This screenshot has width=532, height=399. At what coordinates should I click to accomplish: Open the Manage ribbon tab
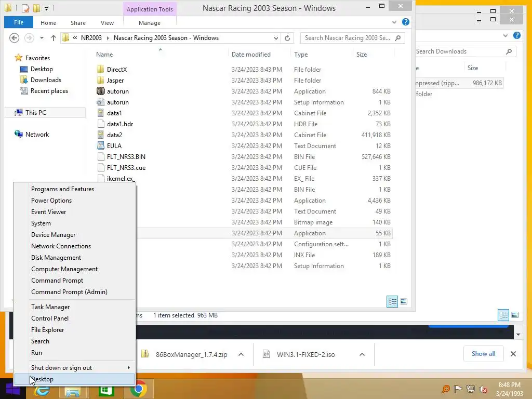tap(150, 23)
